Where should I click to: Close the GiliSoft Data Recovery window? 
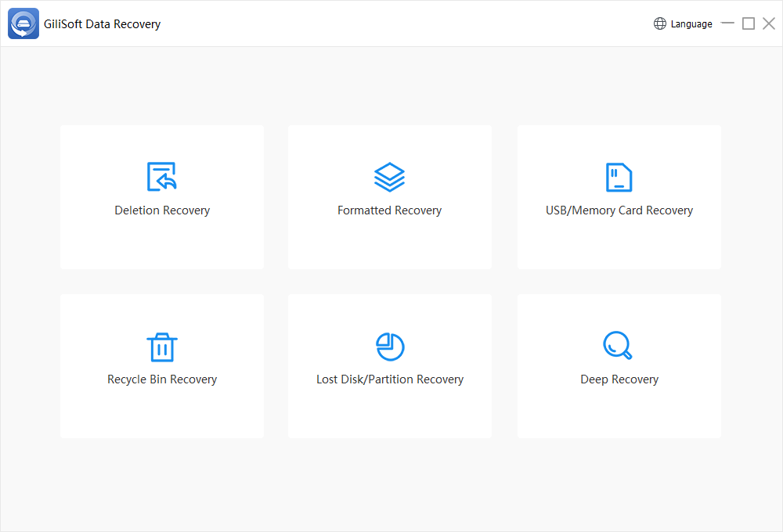tap(767, 23)
